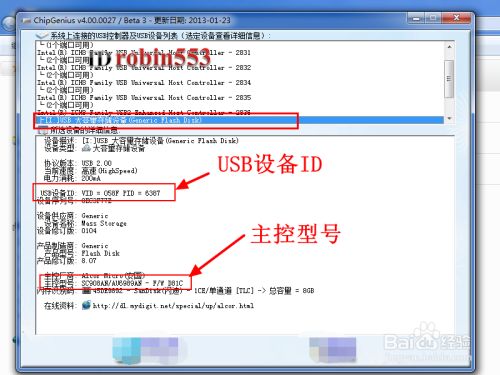
Task: Click the Mass Storage device name value
Action: click(x=104, y=223)
